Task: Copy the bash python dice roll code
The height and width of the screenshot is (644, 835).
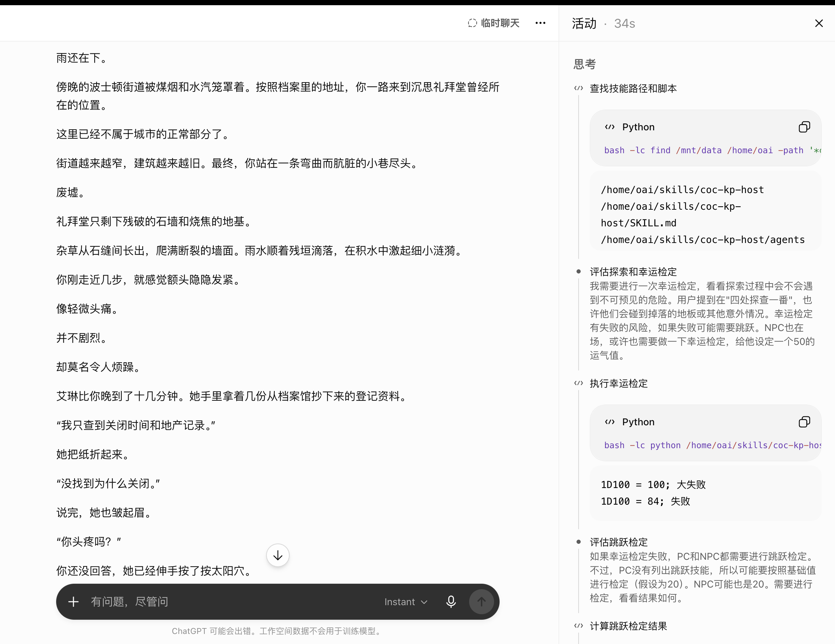Action: tap(804, 422)
